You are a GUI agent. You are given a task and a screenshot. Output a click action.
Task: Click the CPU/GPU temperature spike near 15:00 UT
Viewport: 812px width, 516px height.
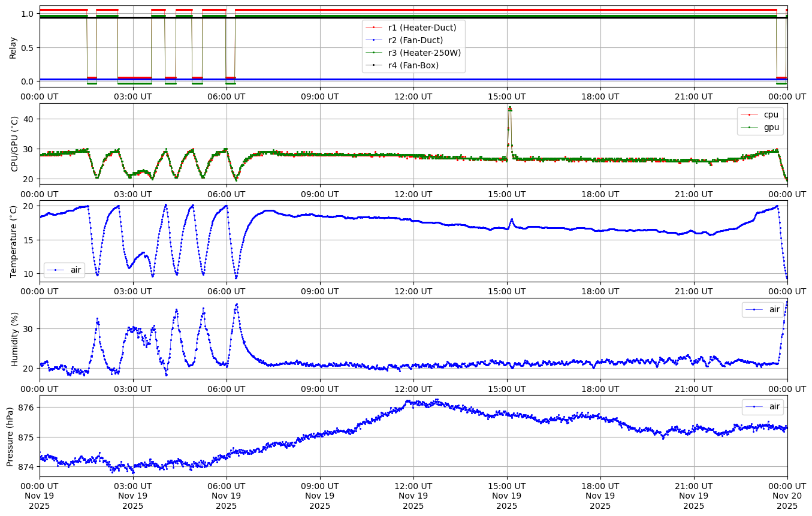[x=509, y=108]
